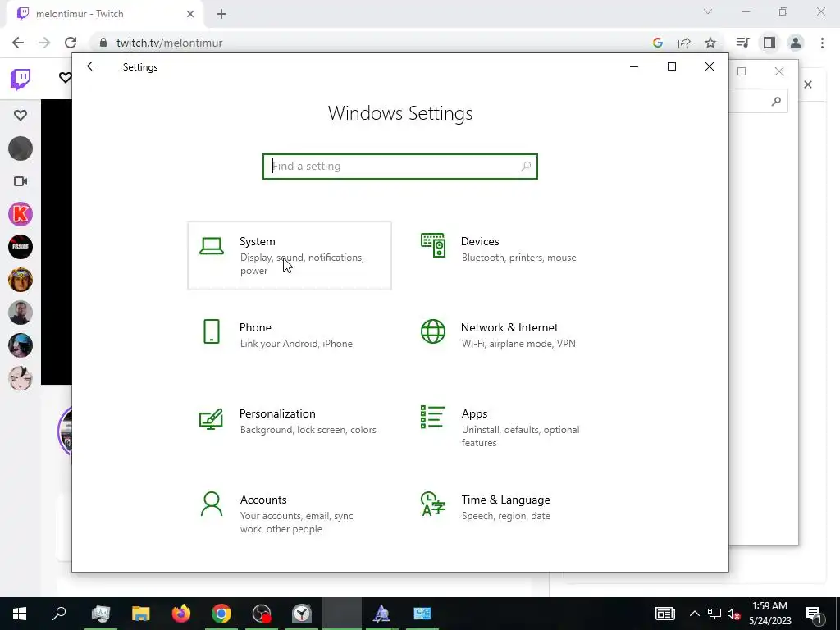The image size is (840, 630).
Task: Go back in Chrome browser
Action: click(x=18, y=43)
